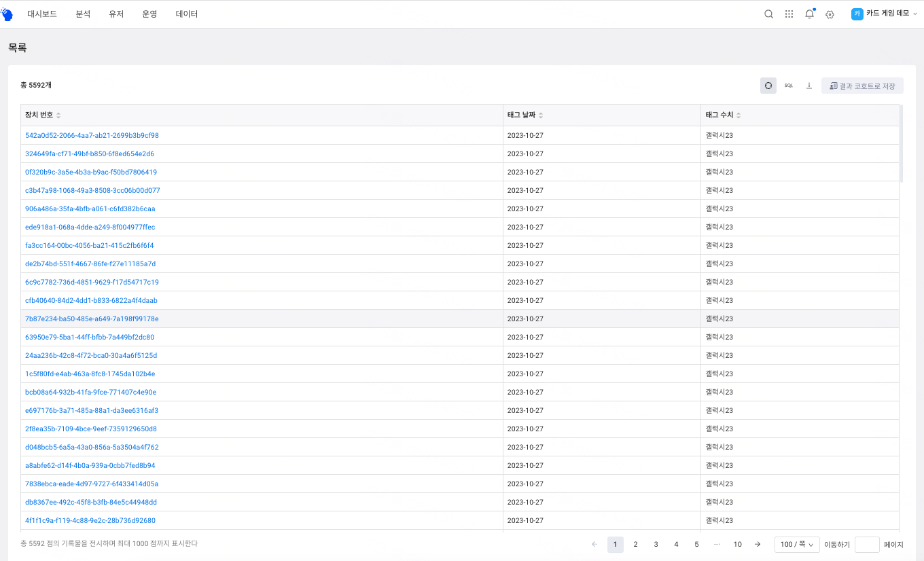Viewport: 924px width, 561px height.
Task: Refresh the list with the reload icon
Action: tap(768, 86)
